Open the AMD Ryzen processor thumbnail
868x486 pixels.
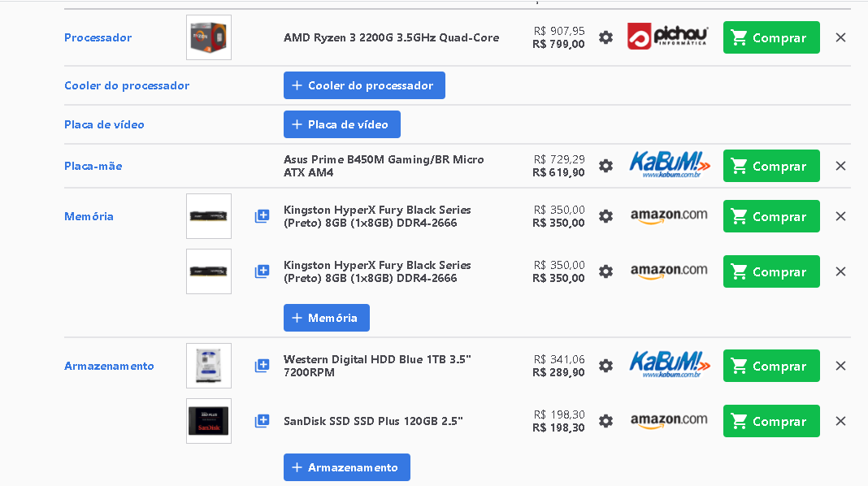click(209, 37)
